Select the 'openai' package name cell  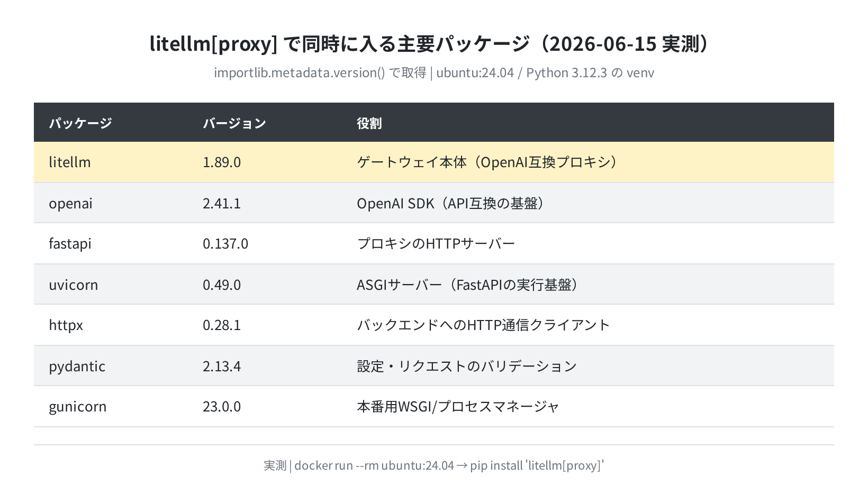tap(70, 203)
